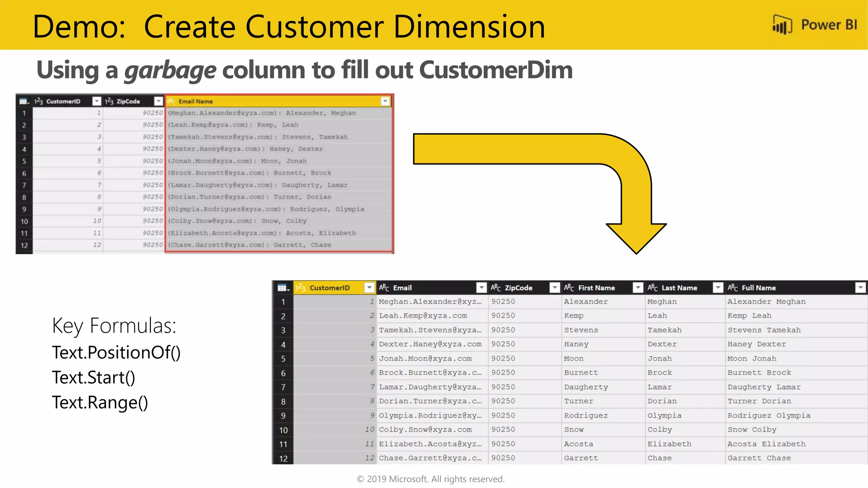Click the table icon beside the lower CustomerID header

283,288
